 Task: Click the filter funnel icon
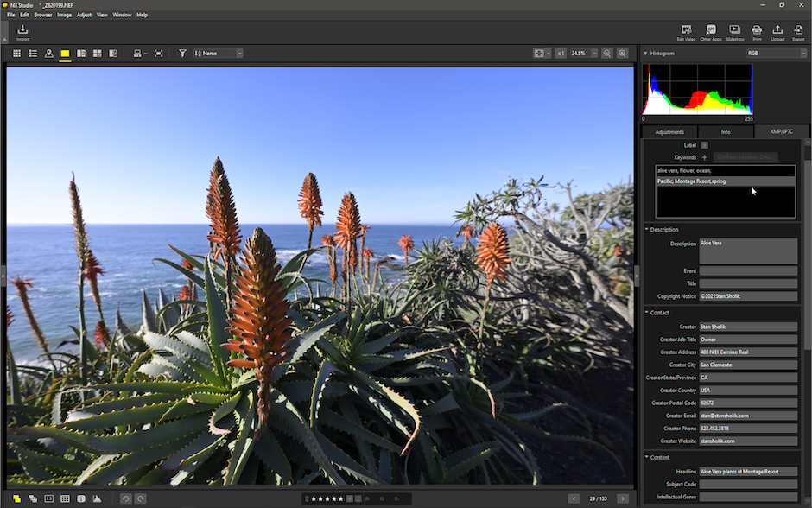click(182, 54)
